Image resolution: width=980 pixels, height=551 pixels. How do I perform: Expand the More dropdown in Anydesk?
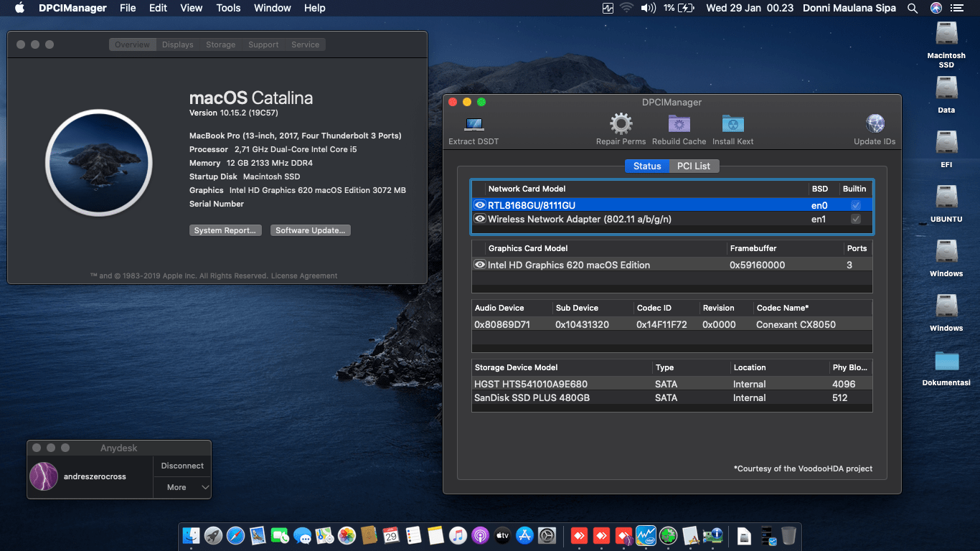coord(182,487)
